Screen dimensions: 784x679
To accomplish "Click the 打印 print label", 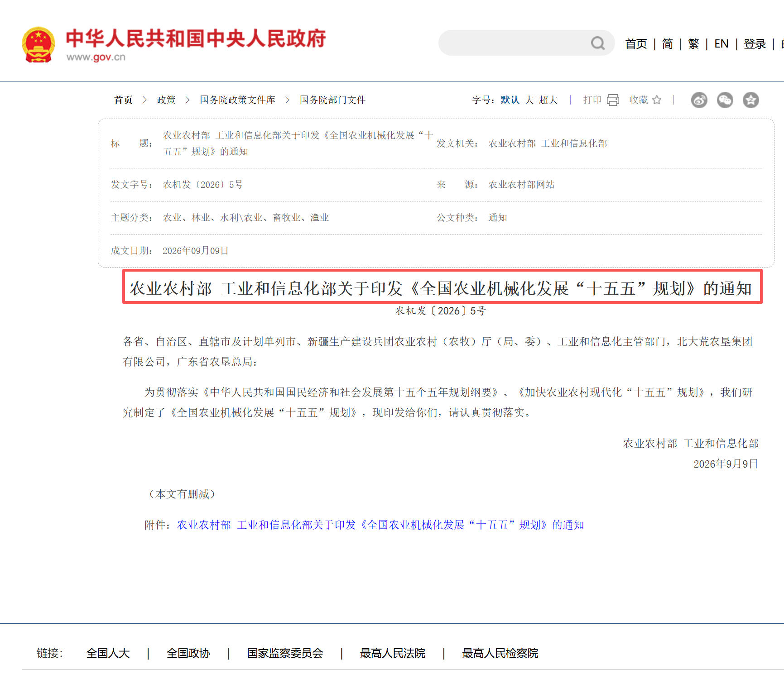I will click(592, 100).
